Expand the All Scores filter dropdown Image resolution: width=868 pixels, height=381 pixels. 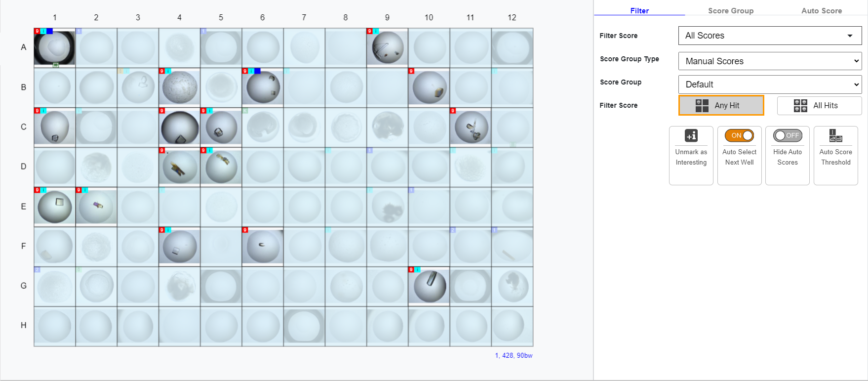pyautogui.click(x=770, y=36)
